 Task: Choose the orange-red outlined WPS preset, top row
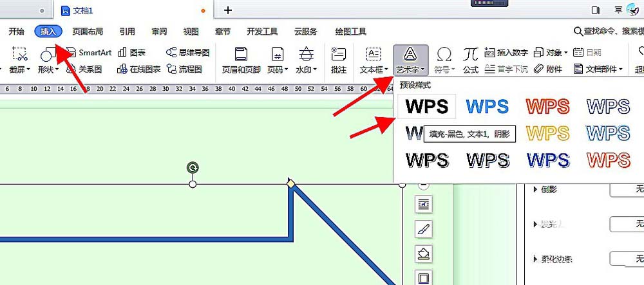click(547, 107)
